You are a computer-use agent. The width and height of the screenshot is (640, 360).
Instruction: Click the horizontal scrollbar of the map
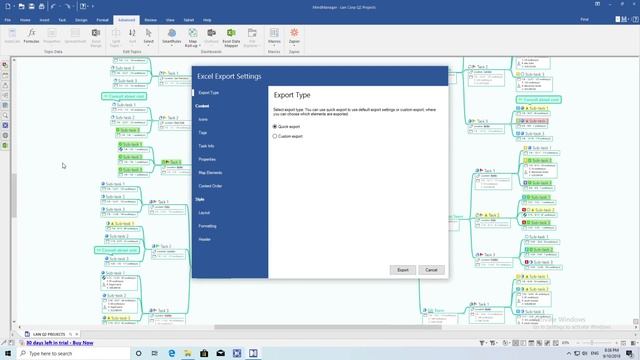pyautogui.click(x=328, y=327)
